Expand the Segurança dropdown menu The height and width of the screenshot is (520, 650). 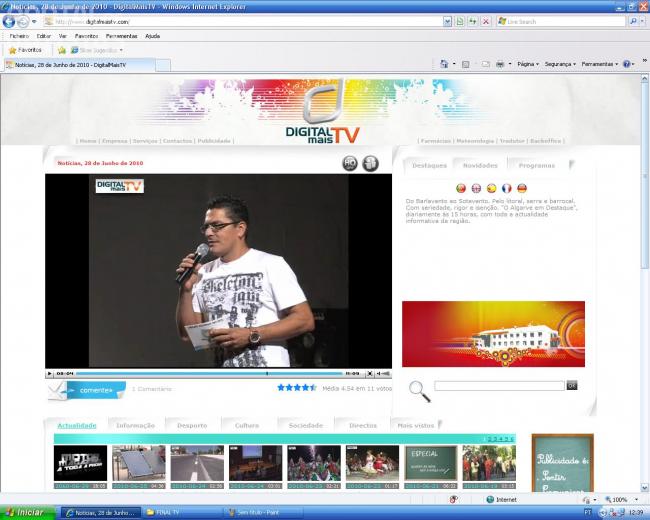tap(560, 64)
